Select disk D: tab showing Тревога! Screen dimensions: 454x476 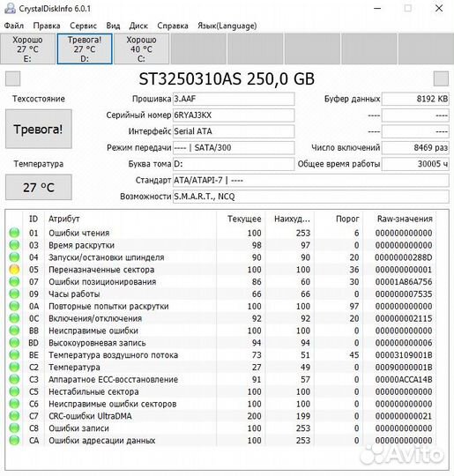click(85, 48)
